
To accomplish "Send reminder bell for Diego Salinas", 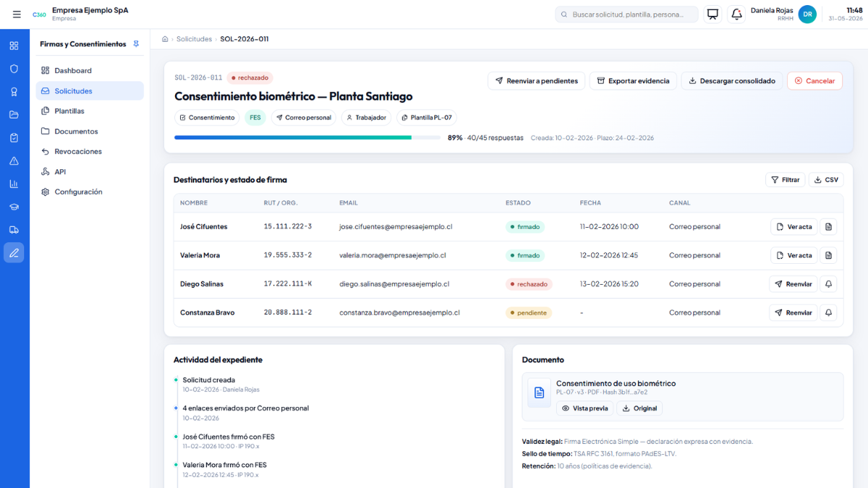I will [829, 284].
